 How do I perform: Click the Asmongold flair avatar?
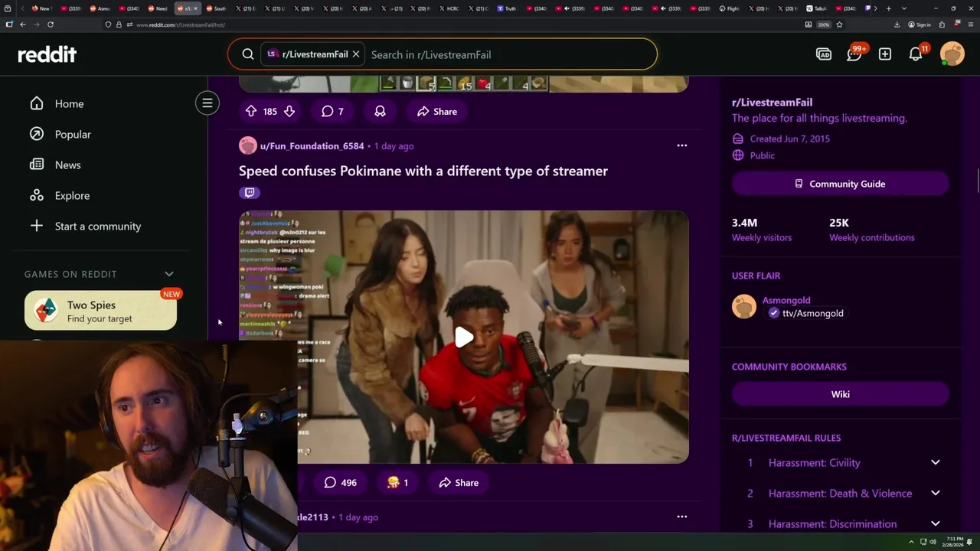click(x=744, y=307)
